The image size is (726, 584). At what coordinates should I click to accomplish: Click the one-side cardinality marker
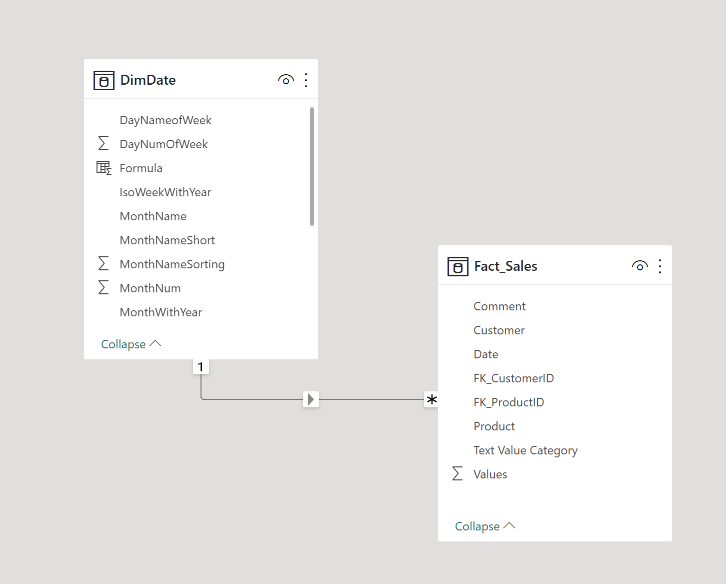click(x=200, y=367)
